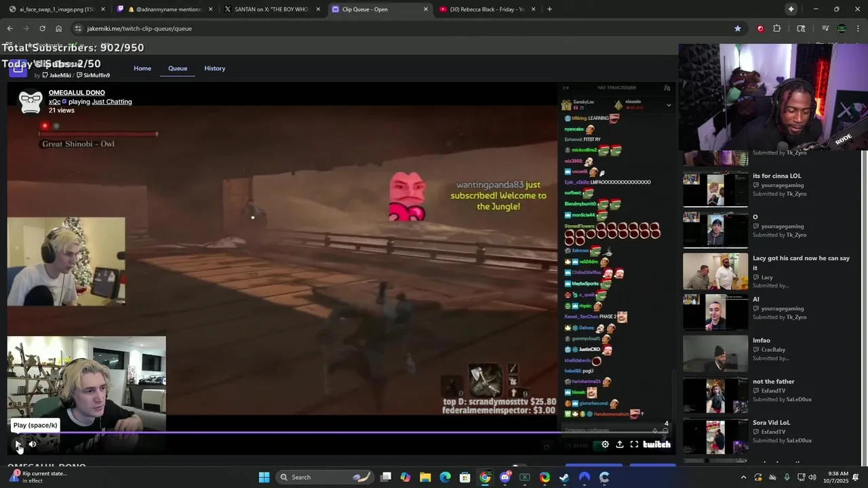Click the 'O' clip title in queue
This screenshot has width=868, height=488.
pos(755,217)
